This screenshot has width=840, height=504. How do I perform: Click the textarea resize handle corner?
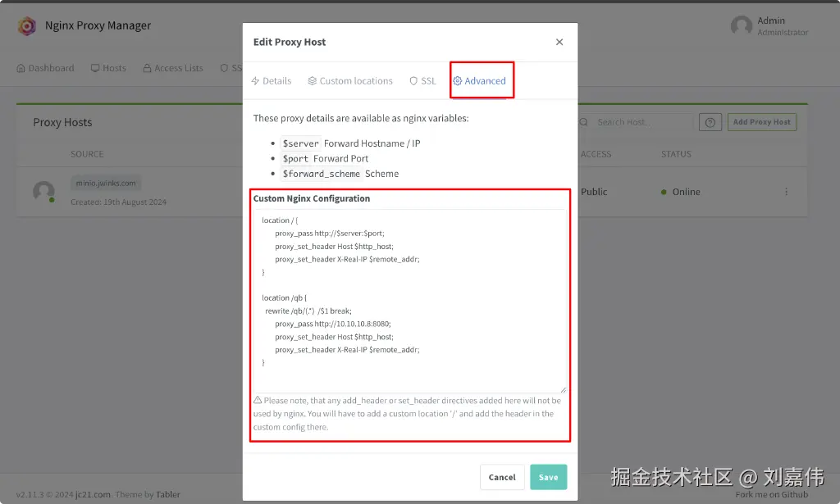pyautogui.click(x=563, y=389)
